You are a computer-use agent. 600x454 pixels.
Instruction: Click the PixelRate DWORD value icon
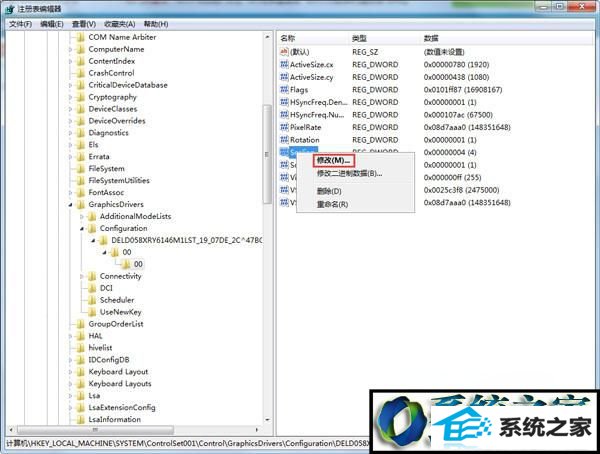click(x=284, y=127)
